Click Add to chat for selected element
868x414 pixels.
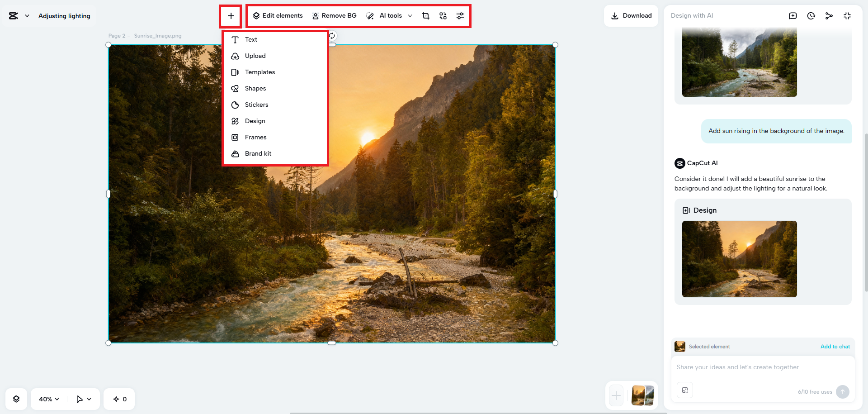click(835, 347)
